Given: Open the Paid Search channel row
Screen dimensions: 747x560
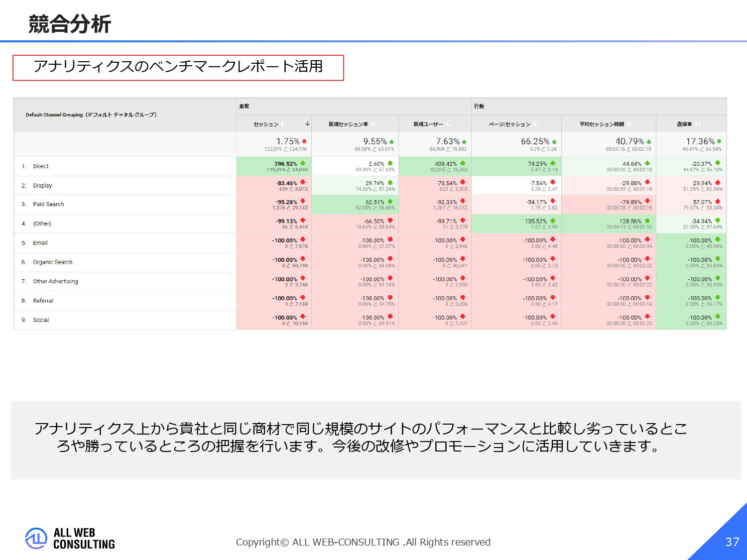Looking at the screenshot, I should [48, 204].
